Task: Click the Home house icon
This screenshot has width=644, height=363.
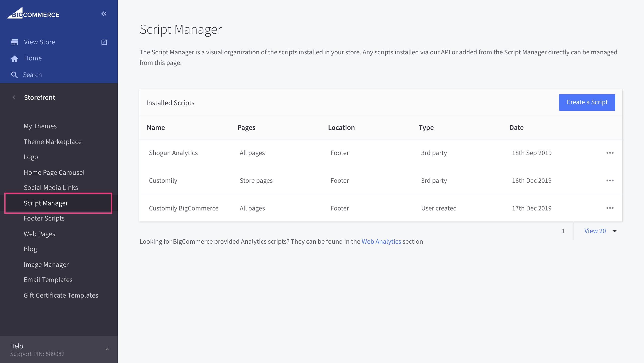Action: coord(15,58)
